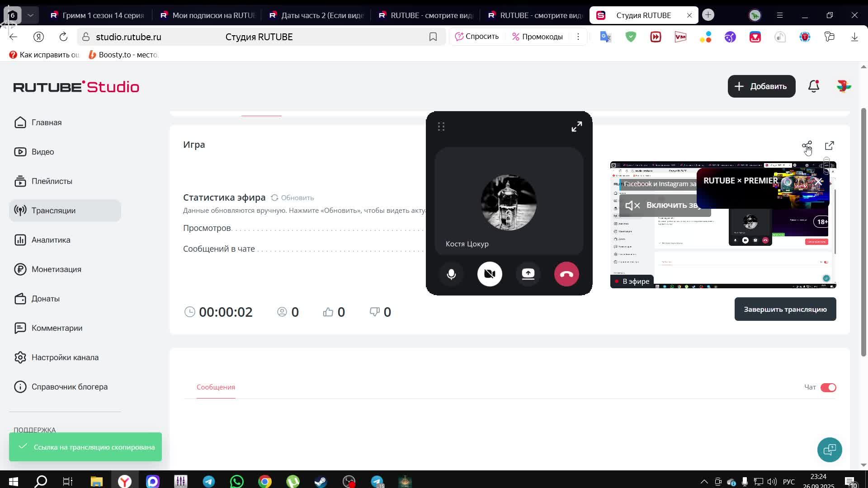The width and height of the screenshot is (868, 488).
Task: Click the screen share button in call widget
Action: click(528, 274)
